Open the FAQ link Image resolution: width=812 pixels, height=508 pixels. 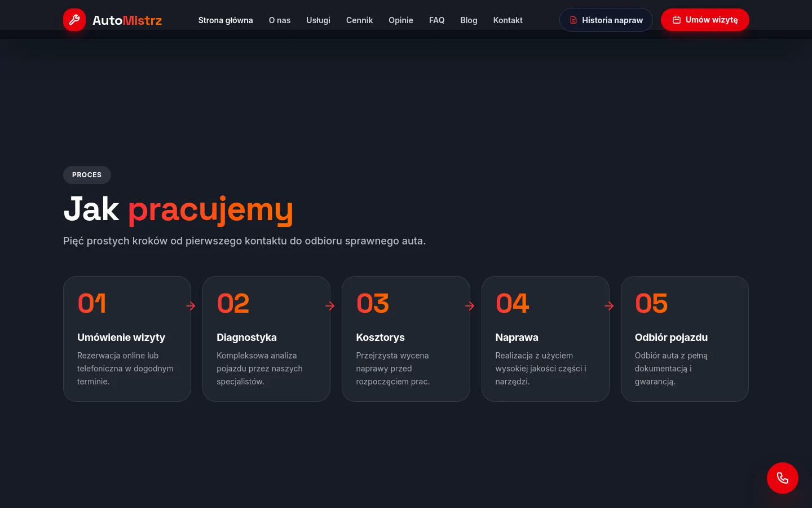tap(436, 20)
